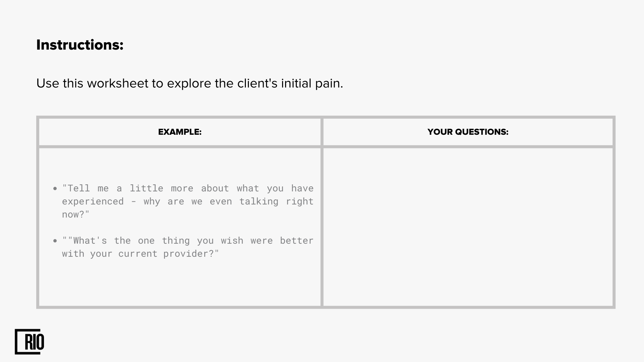
Task: Click the 'Tell me a little more' example
Action: (x=187, y=201)
